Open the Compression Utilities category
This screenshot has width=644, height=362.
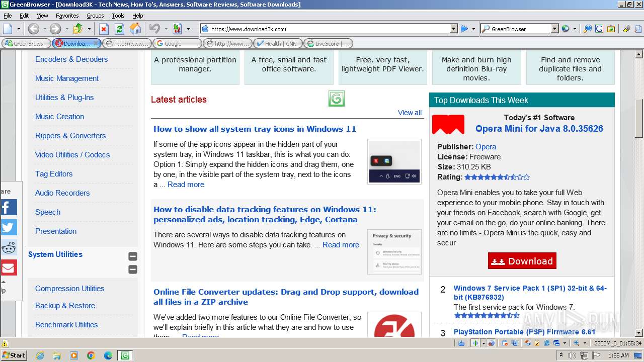(69, 289)
